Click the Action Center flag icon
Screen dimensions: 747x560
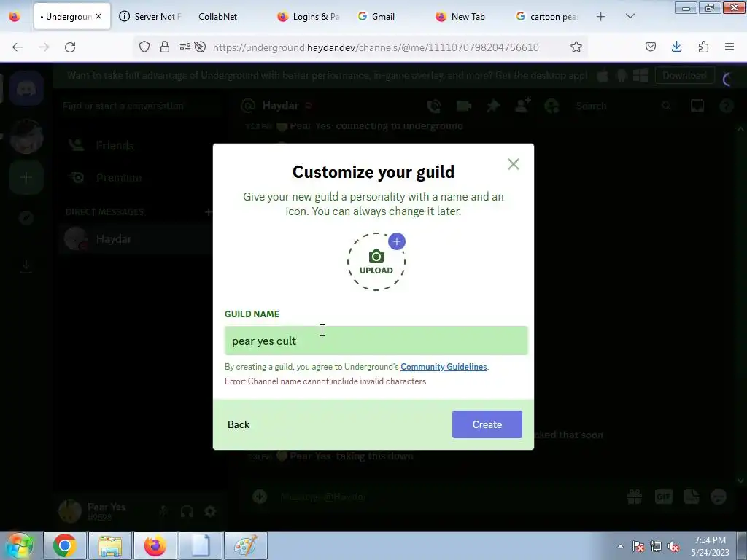[x=638, y=546]
